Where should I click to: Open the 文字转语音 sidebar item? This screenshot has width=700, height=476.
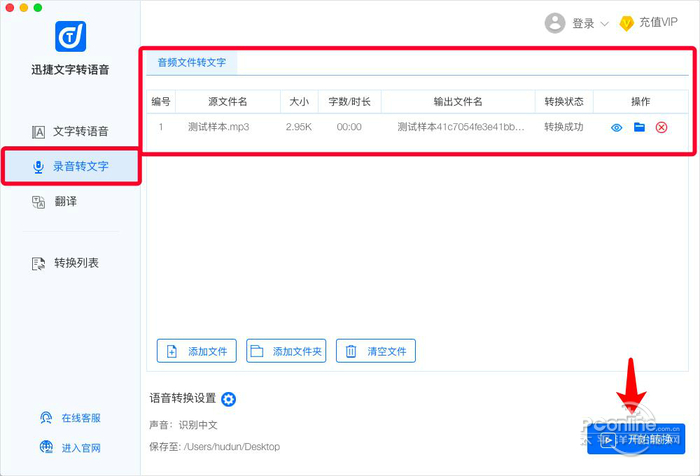[x=70, y=131]
